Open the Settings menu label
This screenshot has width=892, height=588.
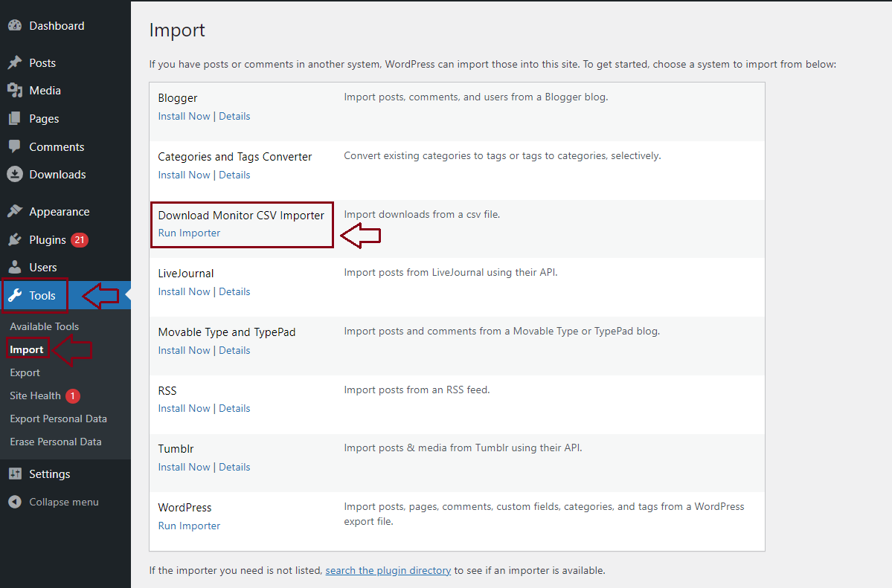click(50, 474)
